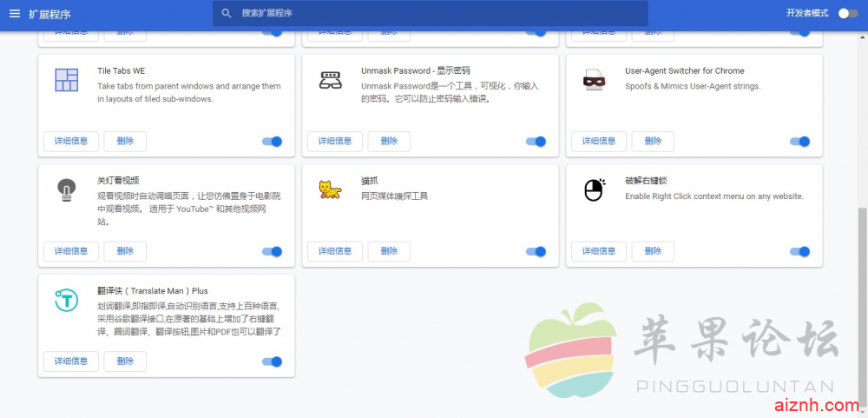Click the Tile Tabs WE title text
868x418 pixels.
click(122, 71)
